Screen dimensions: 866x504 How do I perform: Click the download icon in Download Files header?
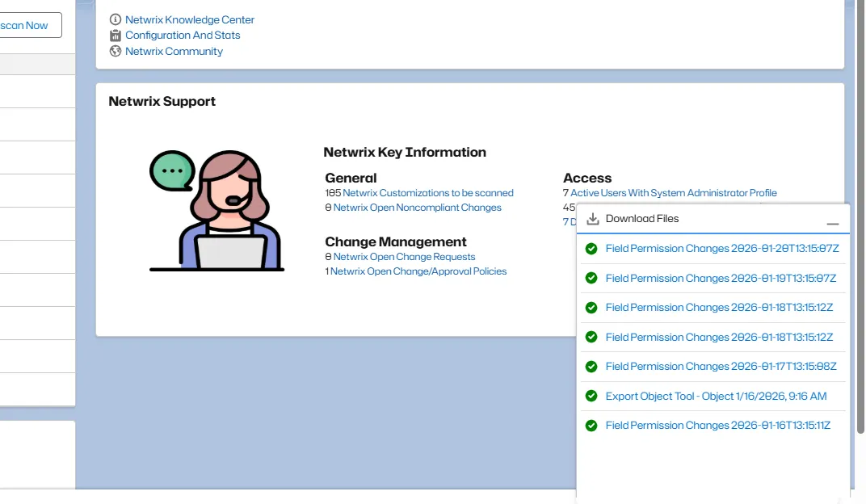tap(594, 218)
